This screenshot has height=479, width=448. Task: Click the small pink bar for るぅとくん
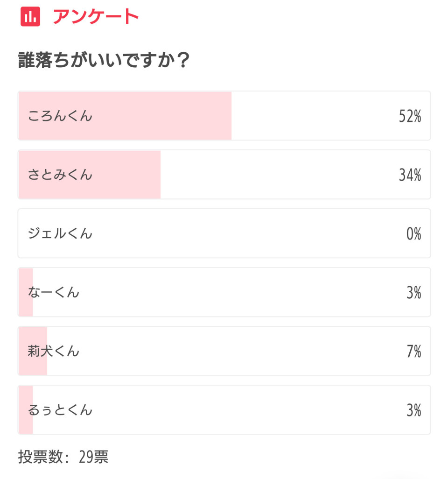[26, 409]
